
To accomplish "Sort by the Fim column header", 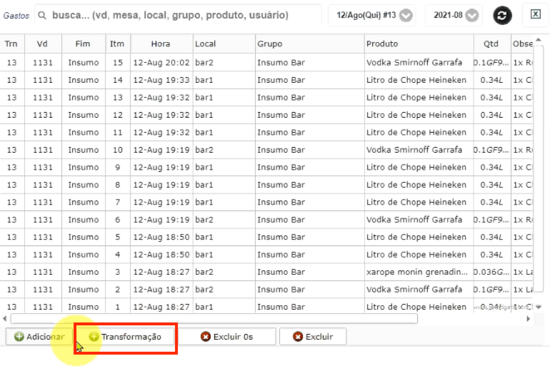I will pos(83,44).
